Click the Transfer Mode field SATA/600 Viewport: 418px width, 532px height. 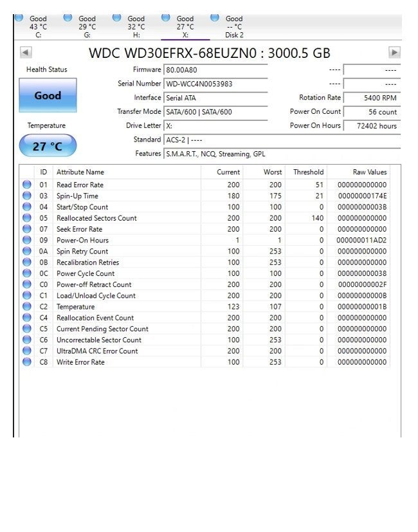click(215, 112)
